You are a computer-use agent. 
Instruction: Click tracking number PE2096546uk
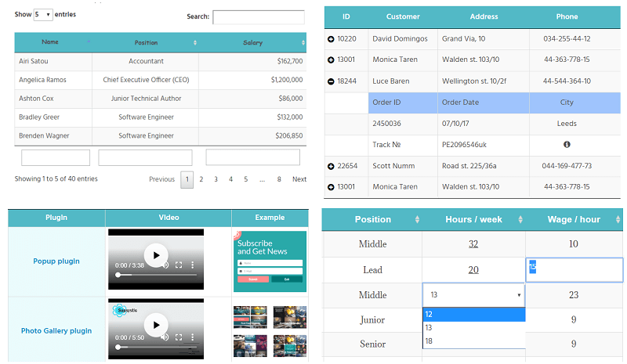(464, 145)
